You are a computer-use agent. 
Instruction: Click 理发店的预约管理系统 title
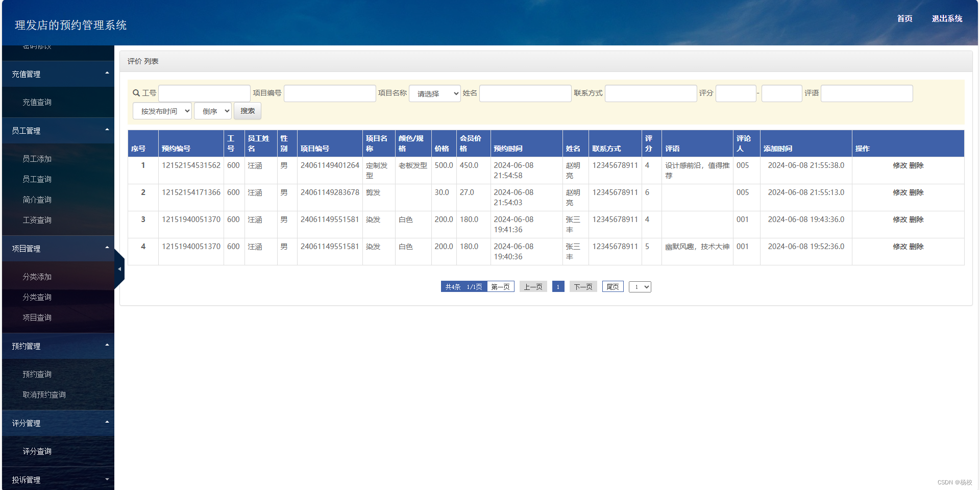70,25
